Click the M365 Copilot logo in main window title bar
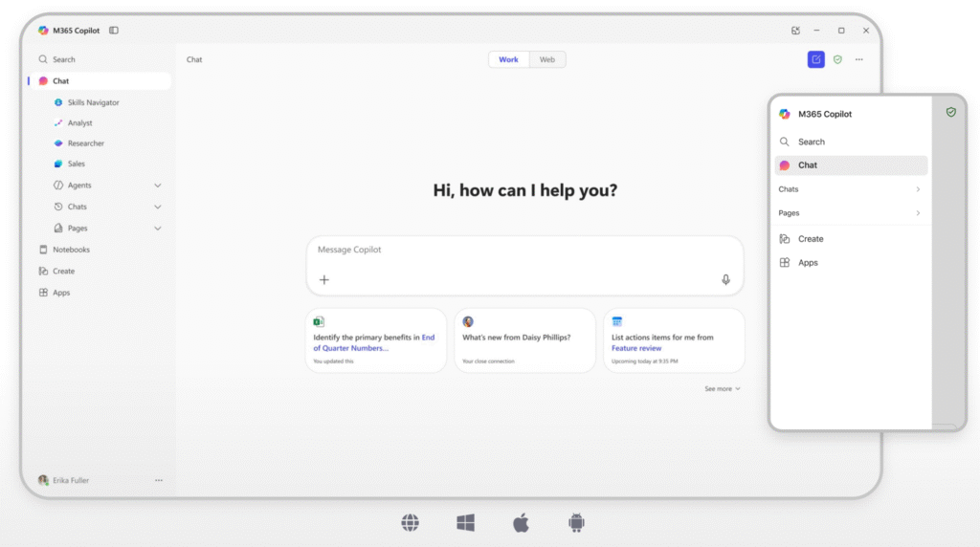980x547 pixels. point(43,30)
